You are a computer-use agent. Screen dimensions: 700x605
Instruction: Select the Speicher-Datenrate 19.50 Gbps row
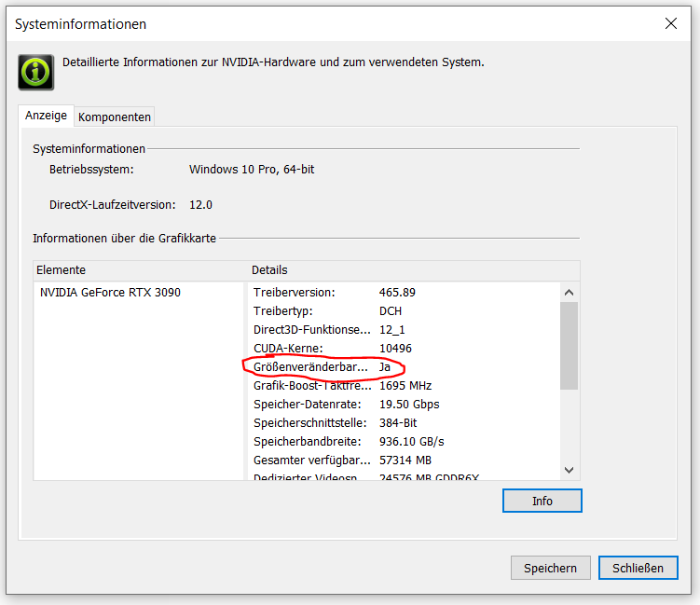tap(404, 405)
